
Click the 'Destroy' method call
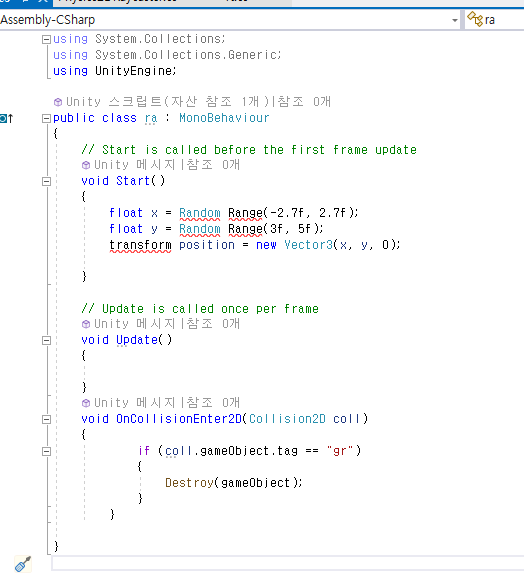tap(189, 483)
